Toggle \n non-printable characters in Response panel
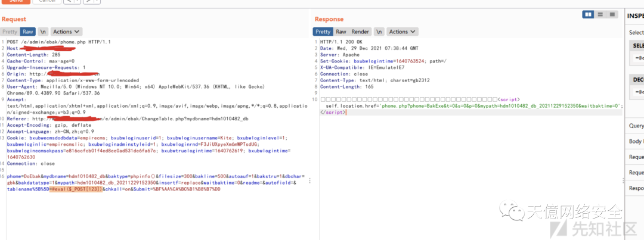This screenshot has height=240, width=644. point(379,32)
